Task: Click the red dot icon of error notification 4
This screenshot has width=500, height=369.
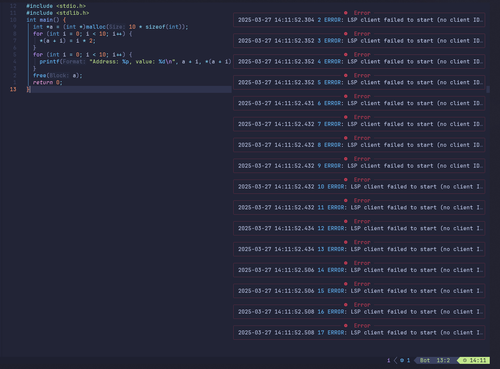Action: 346,55
